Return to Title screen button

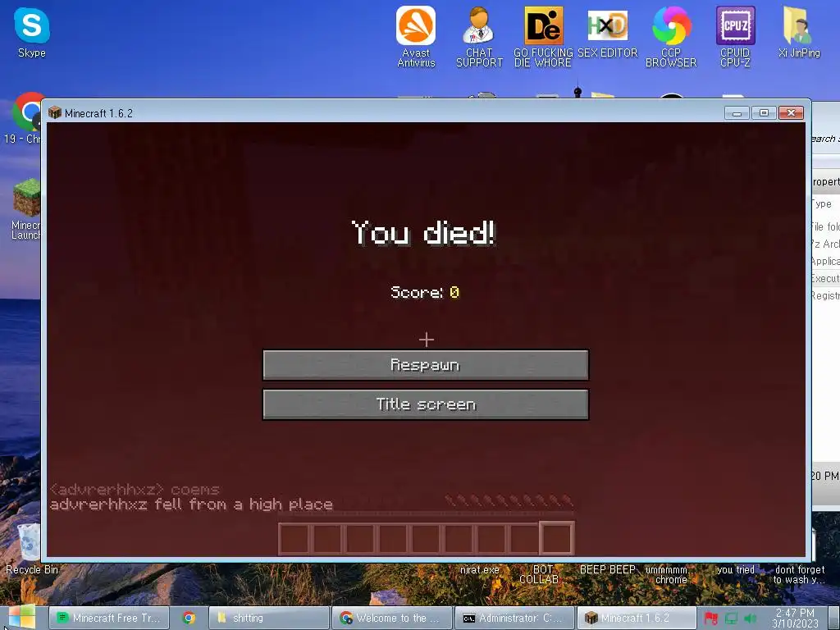(x=426, y=404)
